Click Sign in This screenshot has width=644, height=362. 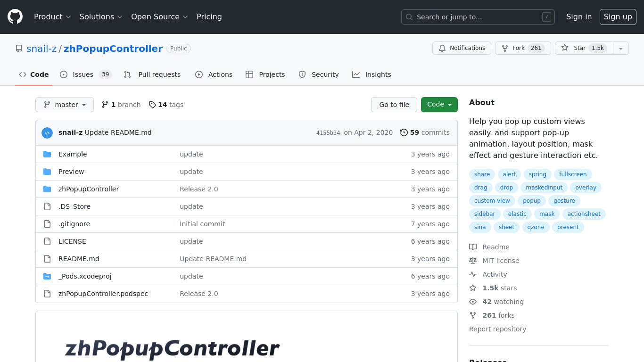click(579, 17)
